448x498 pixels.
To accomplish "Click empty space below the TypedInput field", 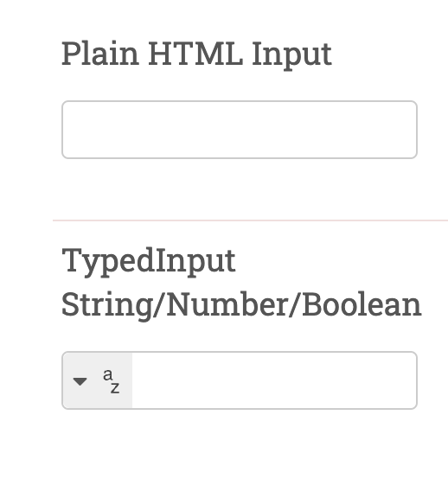I will click(x=240, y=451).
